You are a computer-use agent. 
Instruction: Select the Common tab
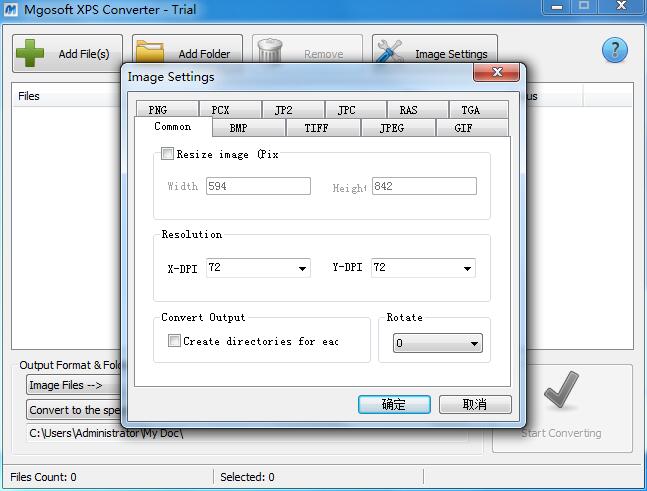pyautogui.click(x=173, y=126)
